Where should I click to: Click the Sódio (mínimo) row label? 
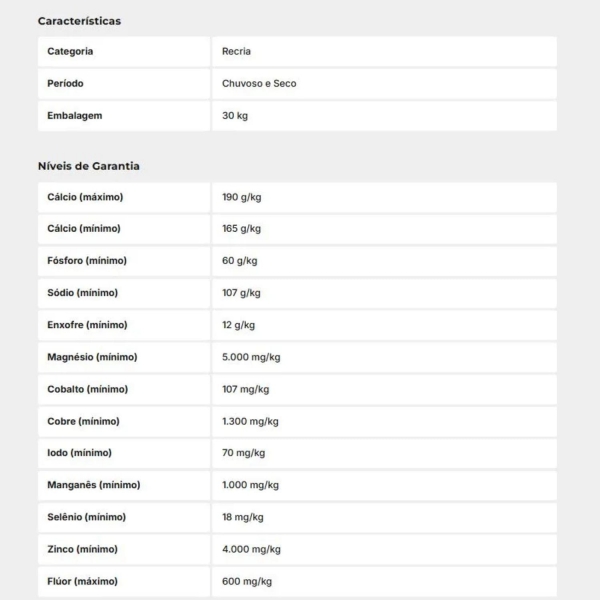[82, 293]
